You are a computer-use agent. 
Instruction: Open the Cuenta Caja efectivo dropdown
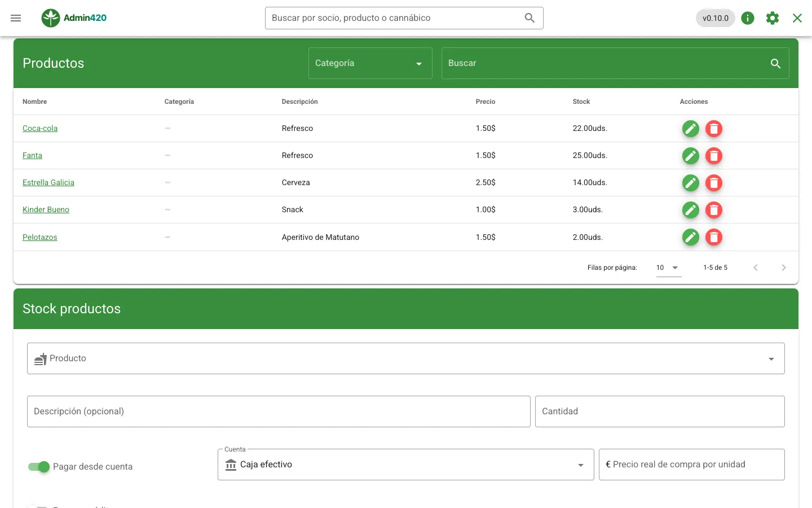pos(406,465)
